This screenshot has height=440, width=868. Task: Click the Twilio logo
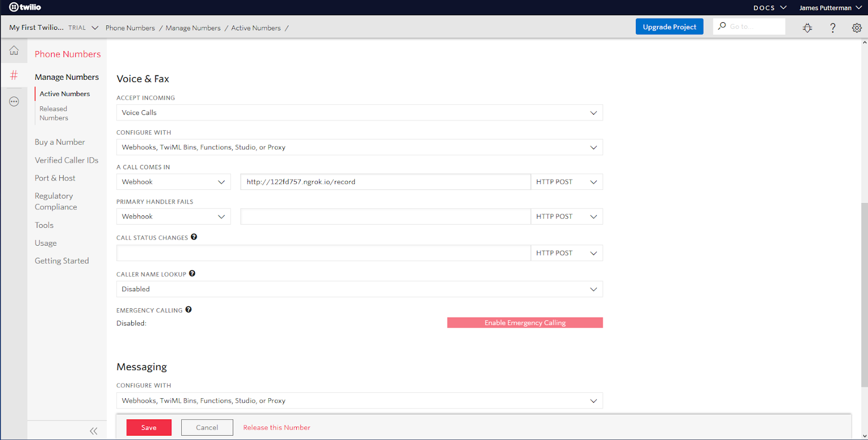[x=25, y=7]
